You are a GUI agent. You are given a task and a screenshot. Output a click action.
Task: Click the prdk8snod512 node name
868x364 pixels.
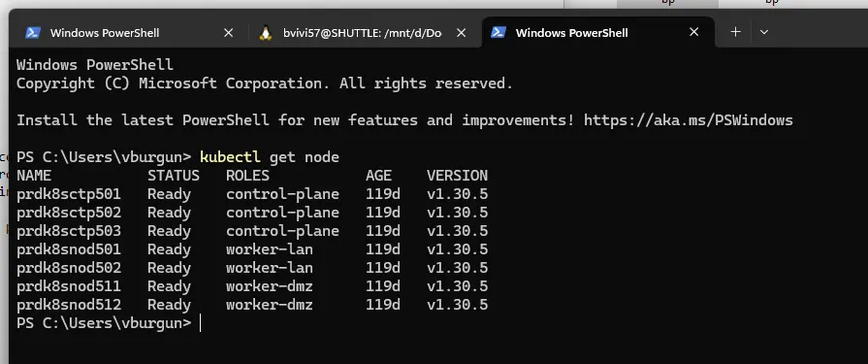69,305
